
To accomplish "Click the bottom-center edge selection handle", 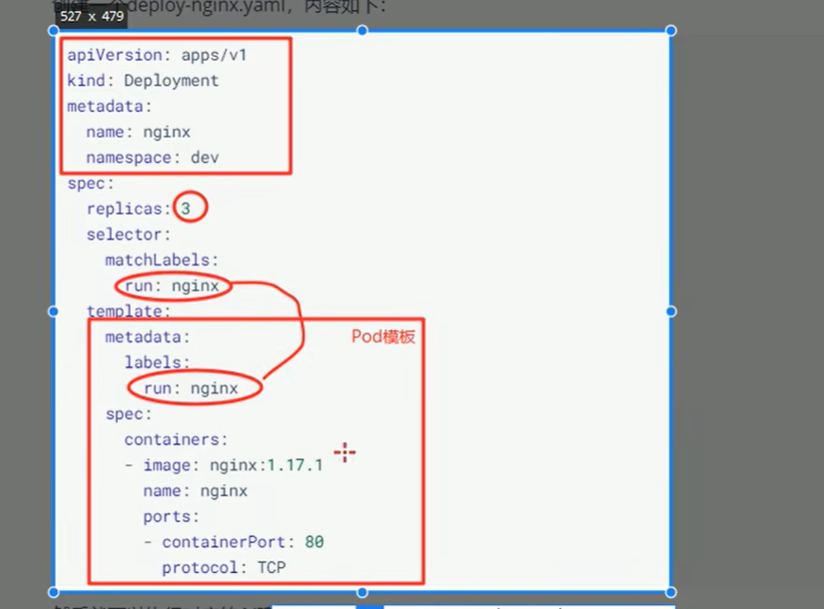I will 362,593.
